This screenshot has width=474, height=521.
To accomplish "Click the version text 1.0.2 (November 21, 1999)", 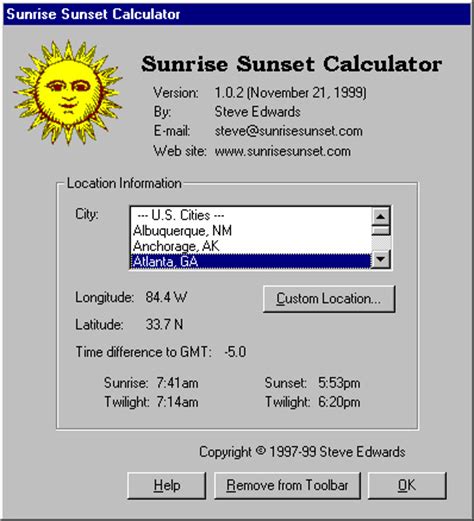I will 290,92.
